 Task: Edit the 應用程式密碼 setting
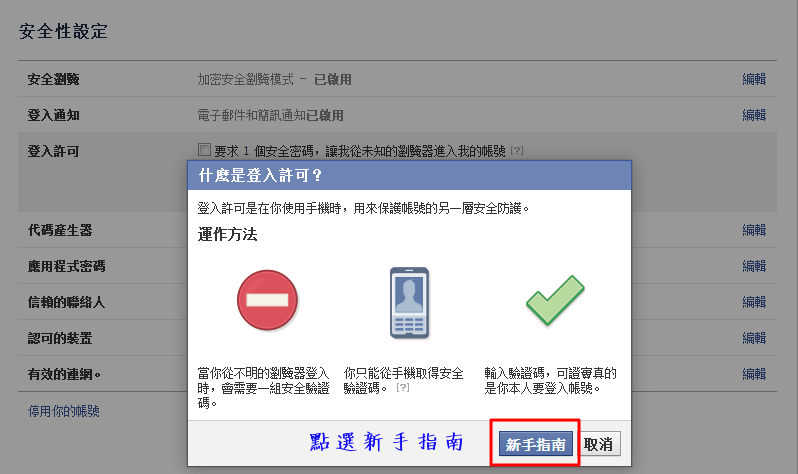[754, 266]
